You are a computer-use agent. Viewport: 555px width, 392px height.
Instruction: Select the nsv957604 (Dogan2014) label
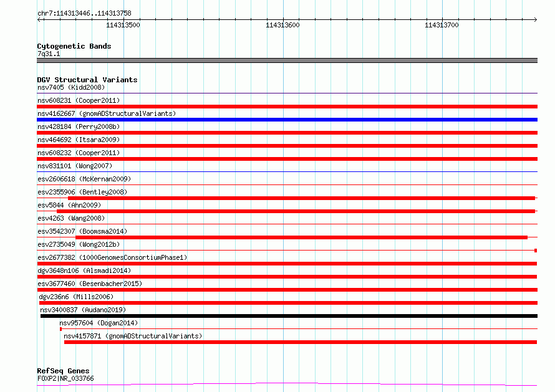click(x=99, y=323)
